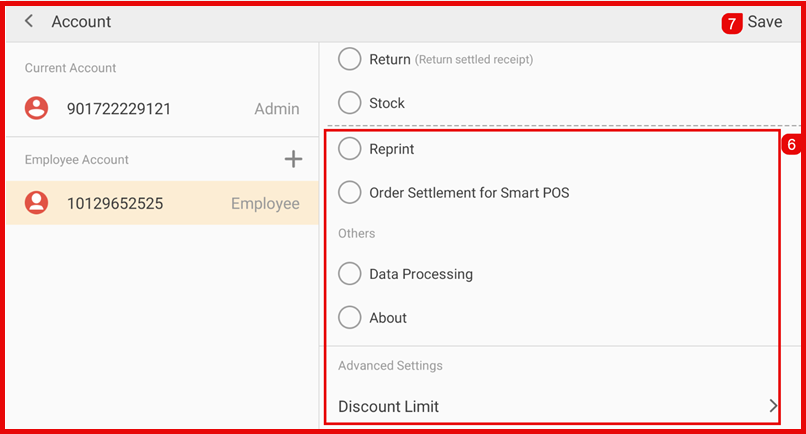Viewport: 806px width, 434px height.
Task: Click the Employee account avatar icon
Action: tap(37, 203)
